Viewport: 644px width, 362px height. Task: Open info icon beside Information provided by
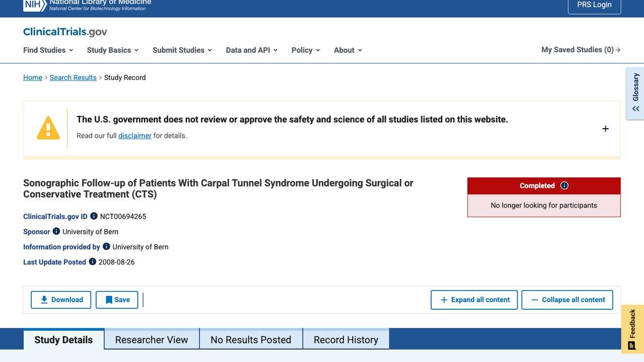106,246
